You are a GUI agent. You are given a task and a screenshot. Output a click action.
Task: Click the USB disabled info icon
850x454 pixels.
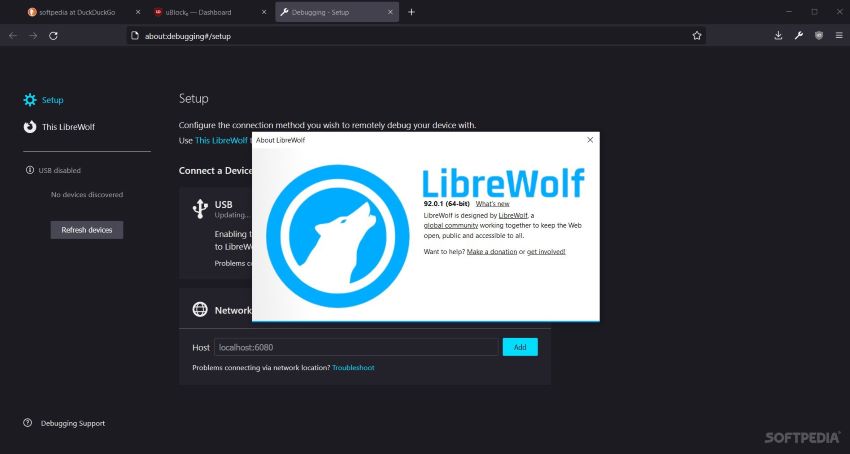coord(30,170)
